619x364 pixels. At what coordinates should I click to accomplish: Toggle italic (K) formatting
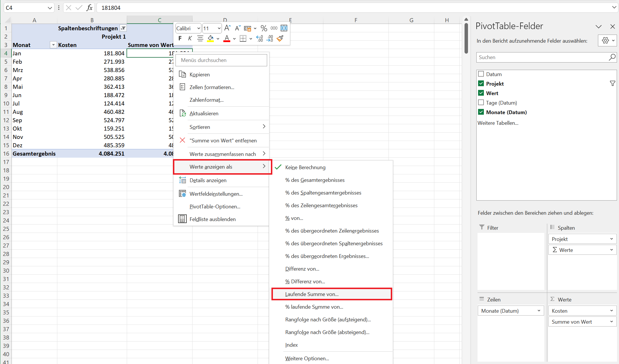tap(190, 38)
